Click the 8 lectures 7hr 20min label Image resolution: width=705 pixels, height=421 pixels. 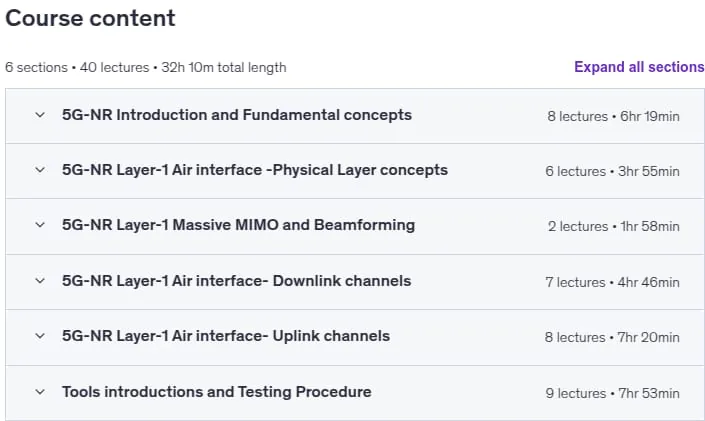pyautogui.click(x=612, y=337)
